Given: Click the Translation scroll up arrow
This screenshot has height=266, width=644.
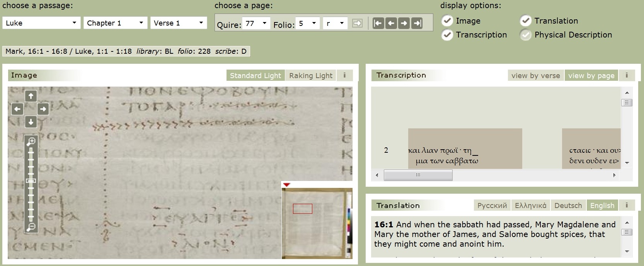Looking at the screenshot, I should 627,223.
